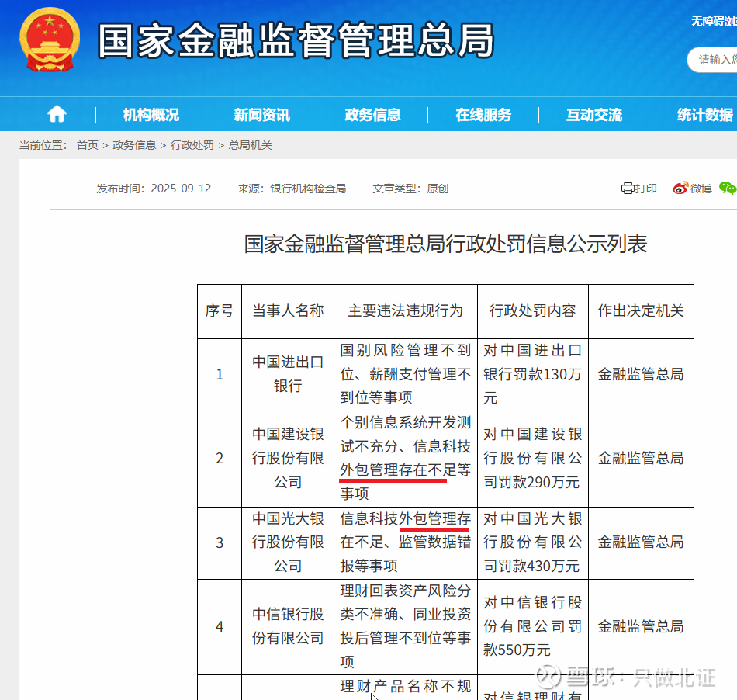The height and width of the screenshot is (700, 737).
Task: Focus the site search input field
Action: coord(712,60)
